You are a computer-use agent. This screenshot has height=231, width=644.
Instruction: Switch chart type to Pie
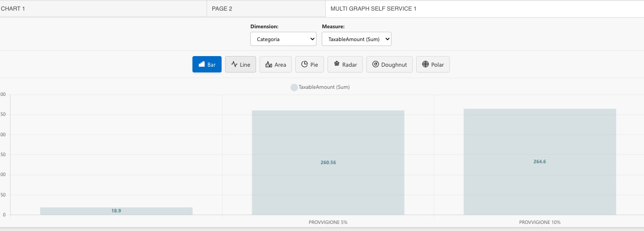coord(309,64)
